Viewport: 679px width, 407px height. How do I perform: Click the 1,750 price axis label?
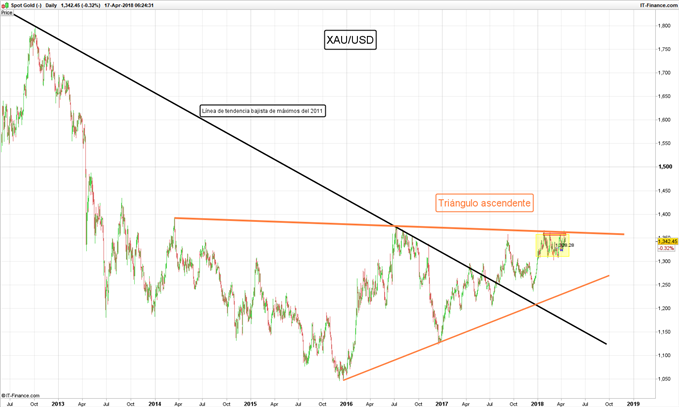(x=665, y=49)
